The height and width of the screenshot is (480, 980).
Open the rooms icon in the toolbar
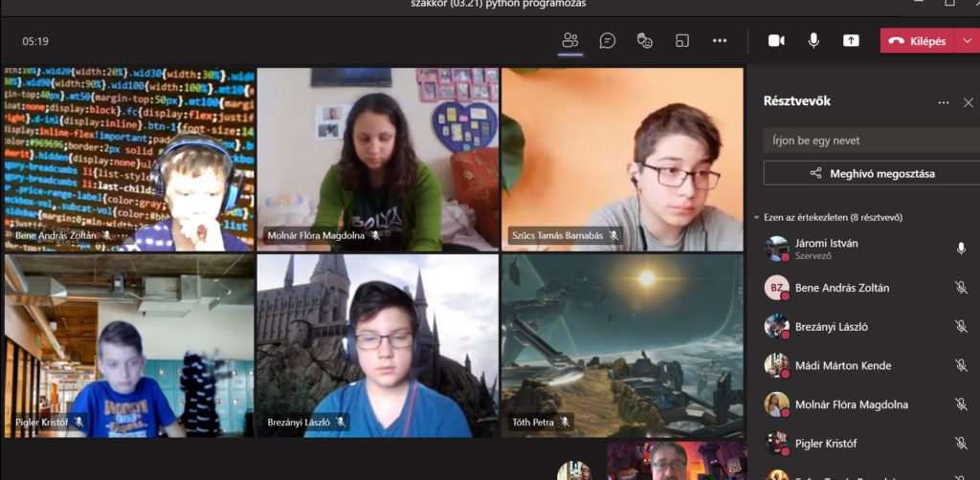[681, 41]
